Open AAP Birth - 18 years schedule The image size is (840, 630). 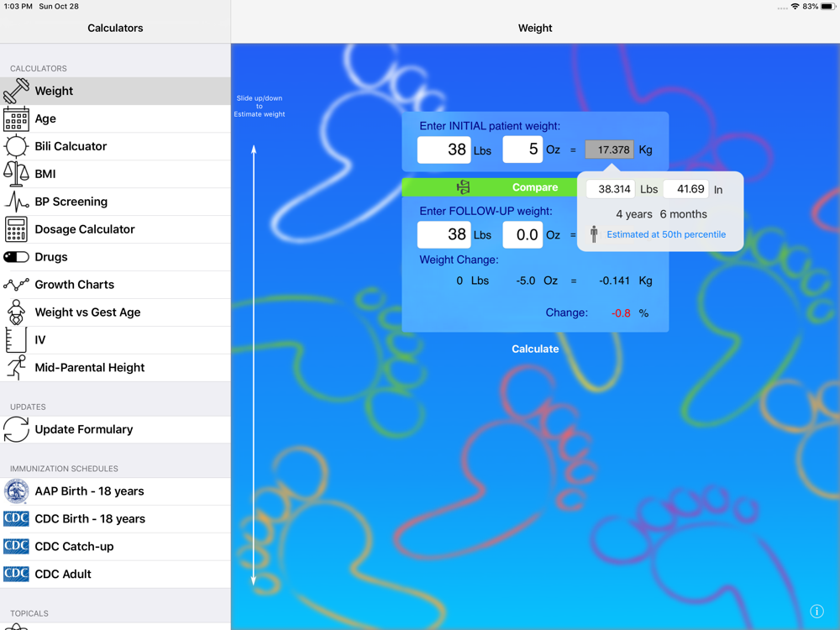[115, 491]
